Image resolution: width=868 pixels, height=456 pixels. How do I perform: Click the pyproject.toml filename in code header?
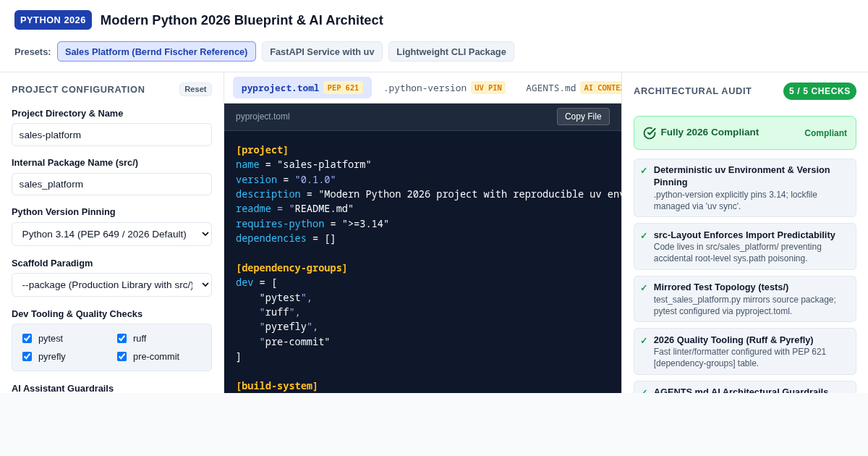click(263, 117)
